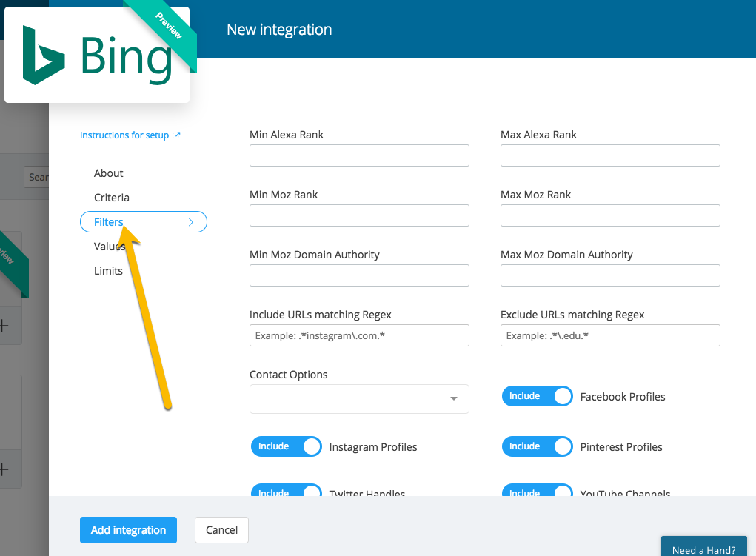Open the About section
This screenshot has width=756, height=556.
pyautogui.click(x=109, y=173)
